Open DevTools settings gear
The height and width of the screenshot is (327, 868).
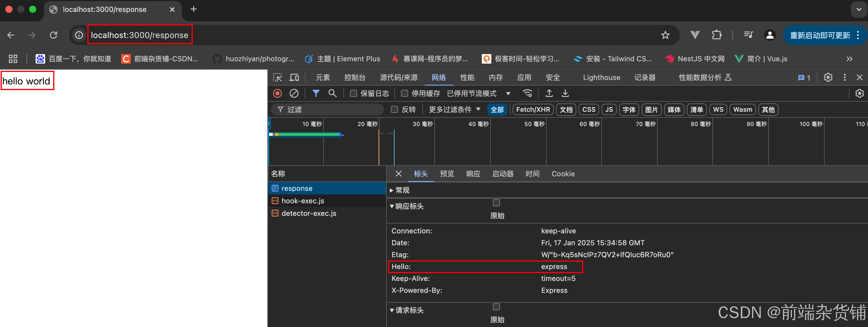pos(828,78)
